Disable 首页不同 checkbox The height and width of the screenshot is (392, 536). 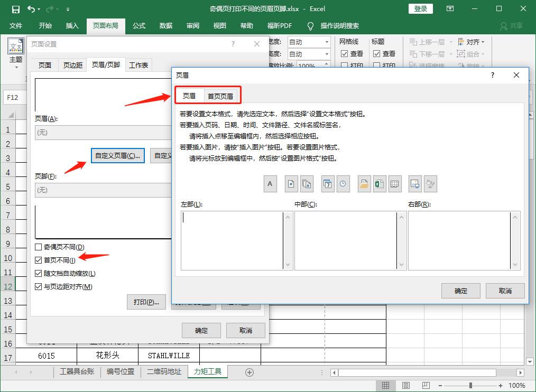tap(39, 259)
